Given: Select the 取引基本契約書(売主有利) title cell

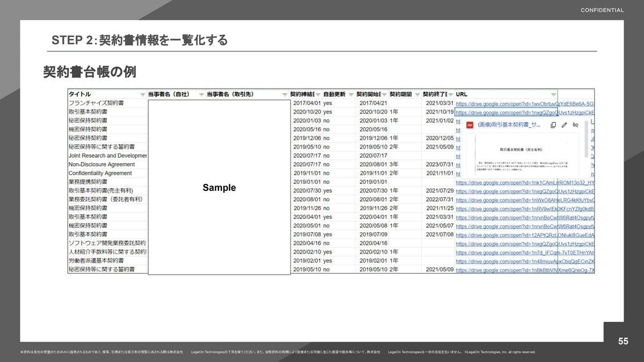Looking at the screenshot, I should (107, 190).
